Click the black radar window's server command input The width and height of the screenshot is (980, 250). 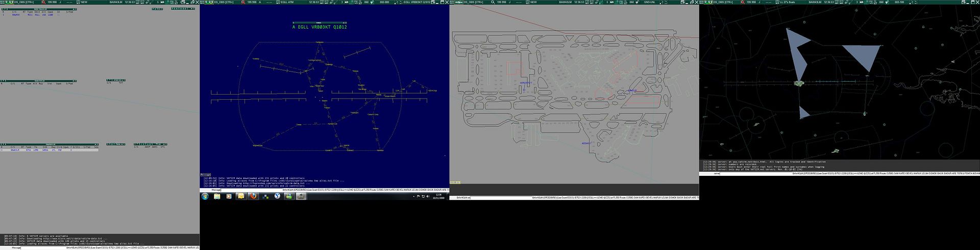[755, 173]
